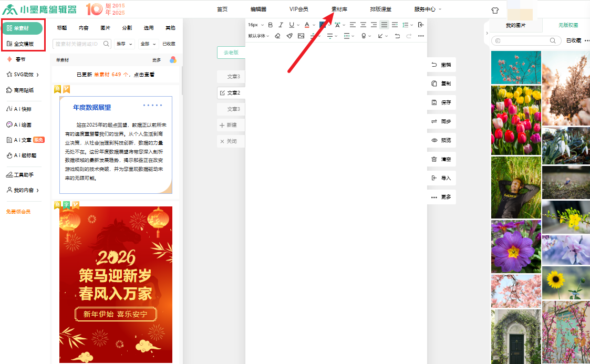590x364 pixels.
Task: Toggle bold formatting
Action: pyautogui.click(x=270, y=24)
